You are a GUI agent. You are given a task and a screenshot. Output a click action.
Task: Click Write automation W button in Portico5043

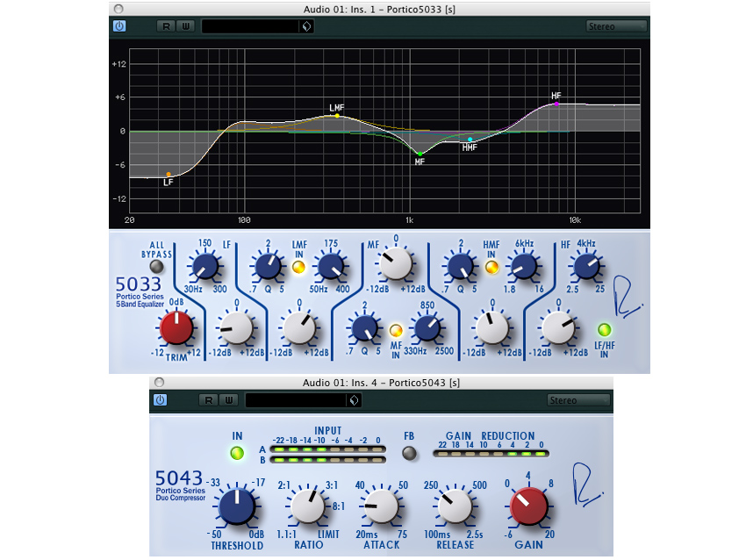tap(229, 400)
